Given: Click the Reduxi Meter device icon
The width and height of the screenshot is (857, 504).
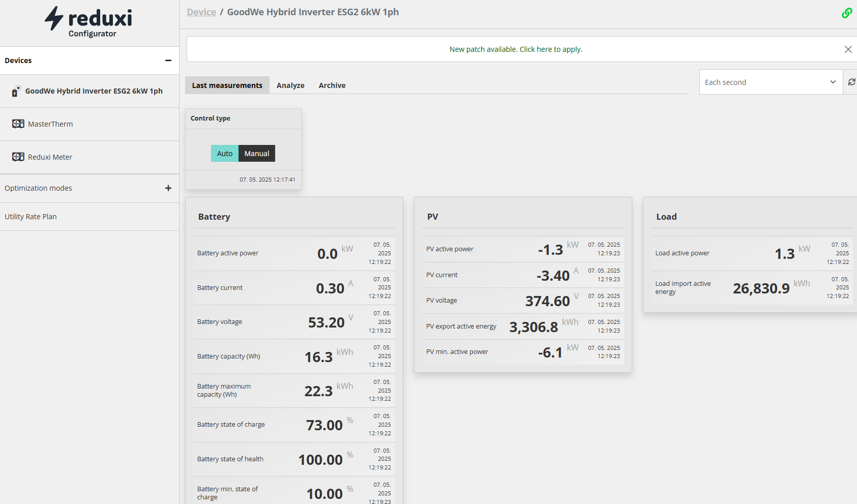Looking at the screenshot, I should tap(18, 157).
